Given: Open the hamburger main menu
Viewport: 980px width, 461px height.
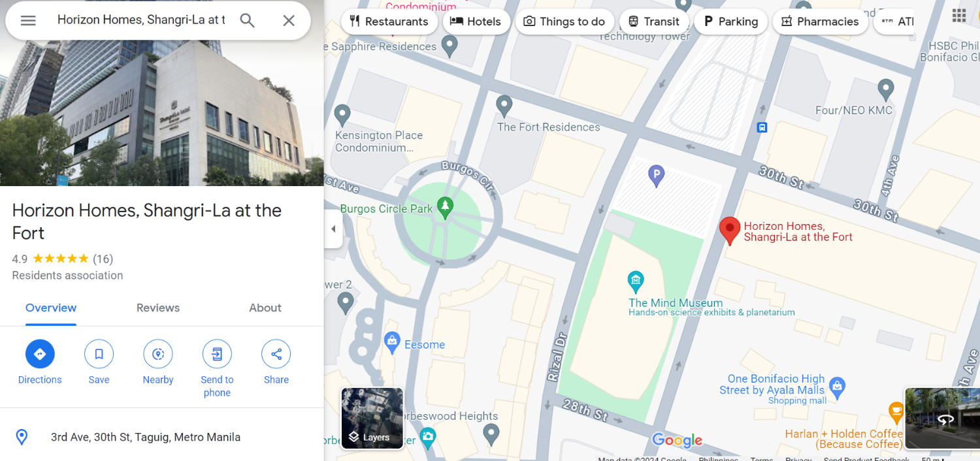Looking at the screenshot, I should point(28,20).
